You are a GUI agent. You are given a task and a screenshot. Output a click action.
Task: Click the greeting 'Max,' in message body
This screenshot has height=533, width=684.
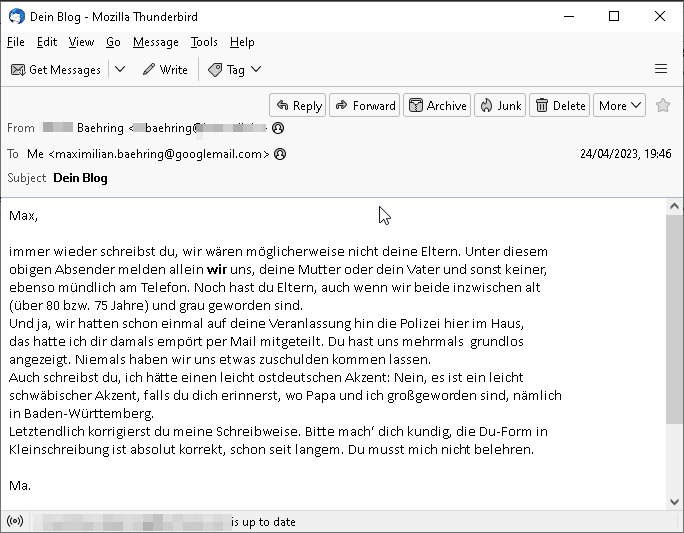pos(24,215)
